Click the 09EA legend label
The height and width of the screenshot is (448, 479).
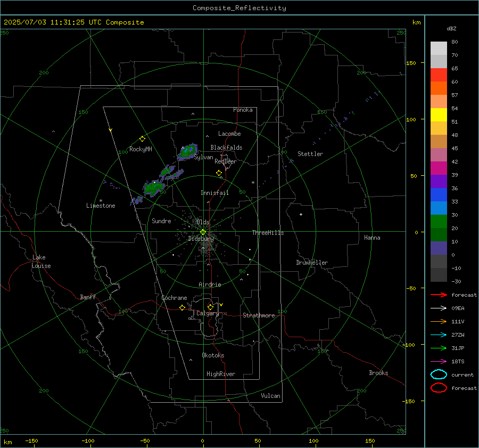[x=458, y=308]
